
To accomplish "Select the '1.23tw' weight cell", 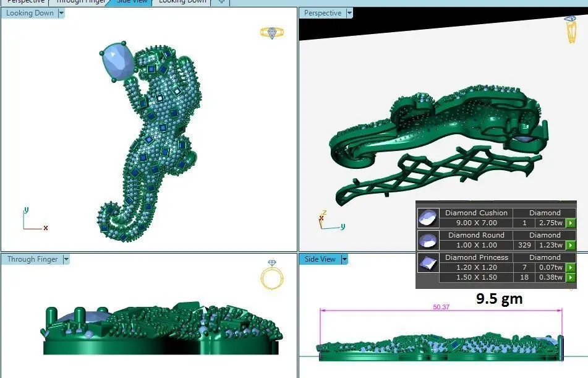I will 550,245.
